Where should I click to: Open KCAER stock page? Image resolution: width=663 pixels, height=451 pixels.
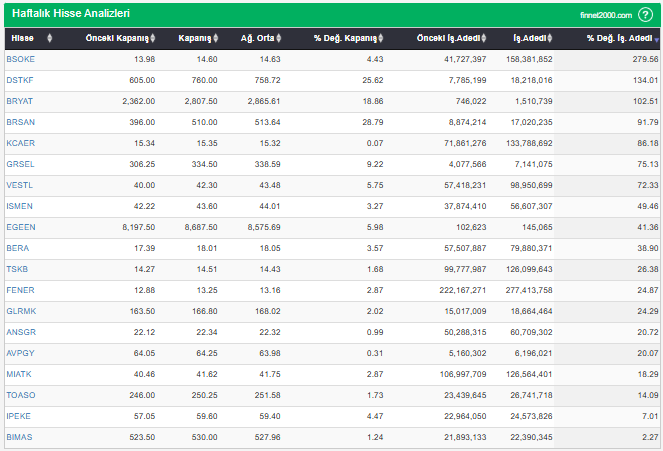click(x=20, y=143)
